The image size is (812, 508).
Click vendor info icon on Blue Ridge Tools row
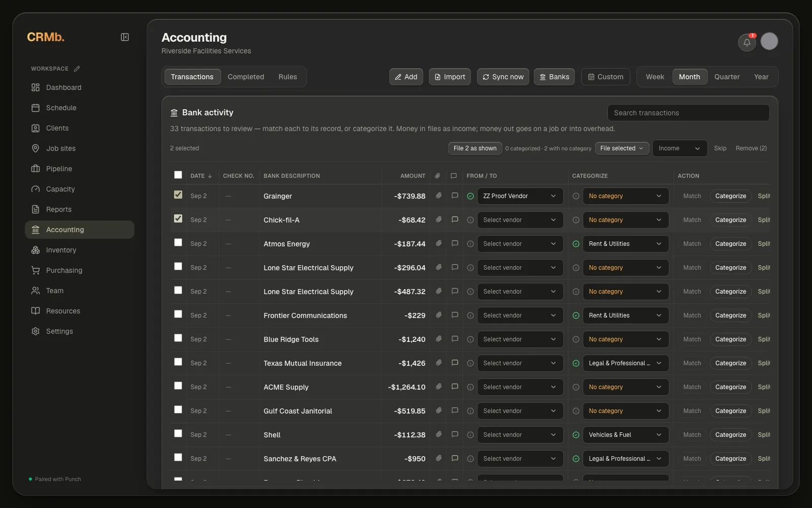[470, 339]
